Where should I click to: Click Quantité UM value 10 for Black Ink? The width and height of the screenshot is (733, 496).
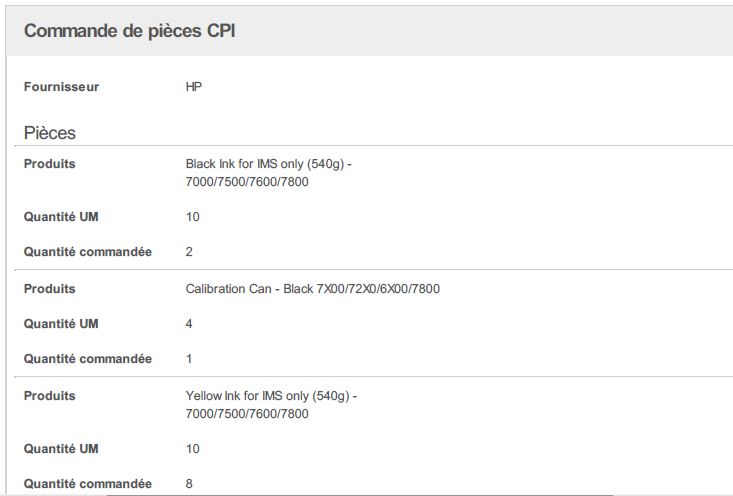point(193,217)
